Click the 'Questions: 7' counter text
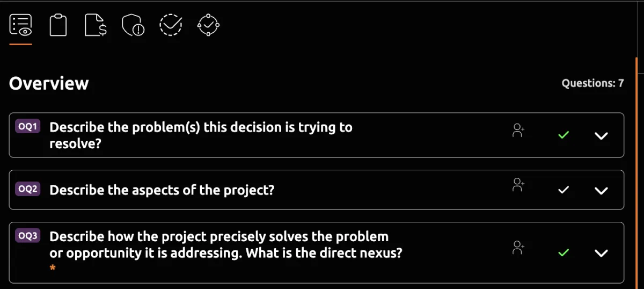The height and width of the screenshot is (289, 644). [592, 83]
